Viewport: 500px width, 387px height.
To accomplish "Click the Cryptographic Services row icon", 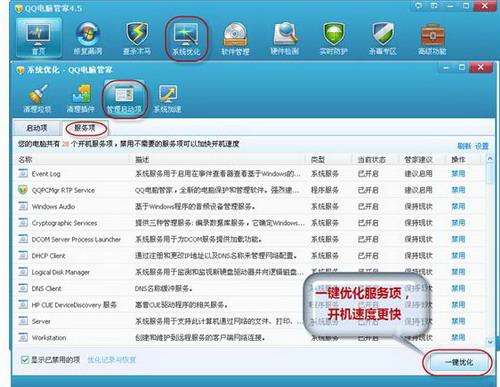I will click(x=23, y=222).
